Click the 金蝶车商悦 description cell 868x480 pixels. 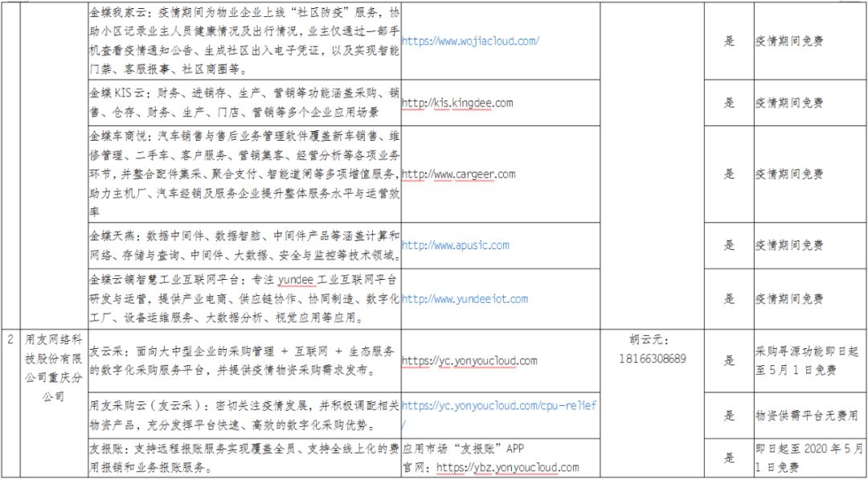pos(244,174)
